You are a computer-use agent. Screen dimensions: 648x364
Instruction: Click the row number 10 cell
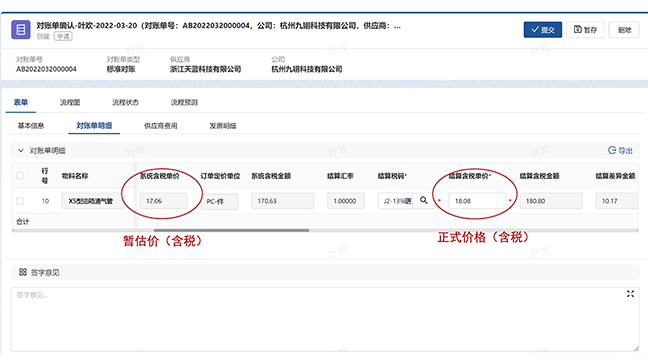click(x=45, y=201)
